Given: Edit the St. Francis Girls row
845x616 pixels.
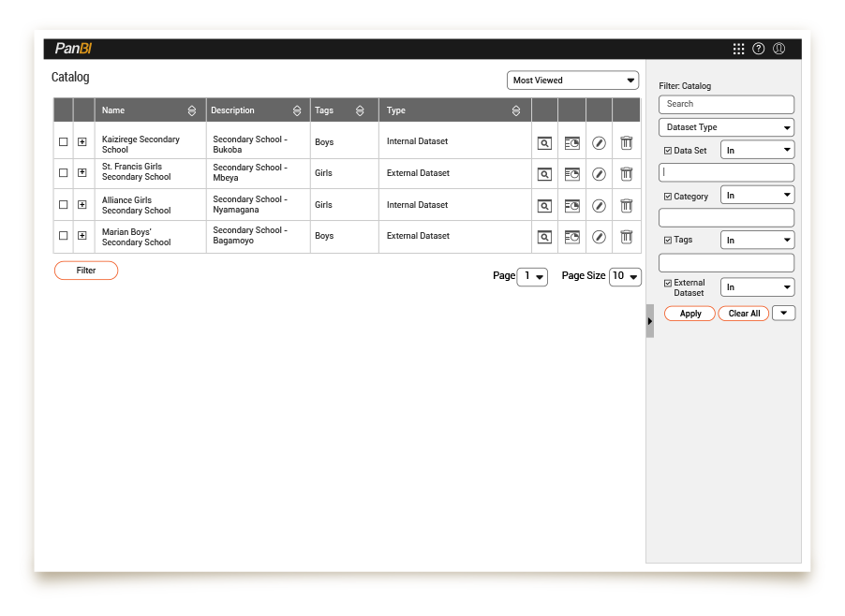Looking at the screenshot, I should point(599,174).
